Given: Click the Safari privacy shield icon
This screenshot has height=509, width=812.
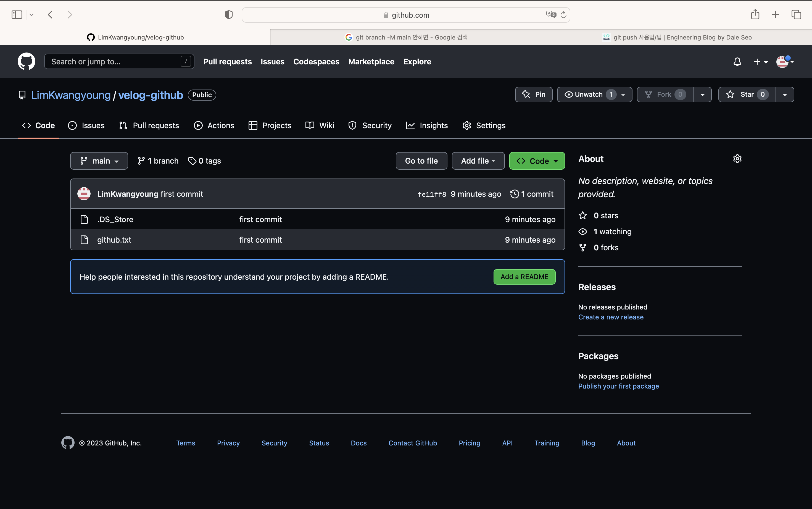Looking at the screenshot, I should coord(229,15).
